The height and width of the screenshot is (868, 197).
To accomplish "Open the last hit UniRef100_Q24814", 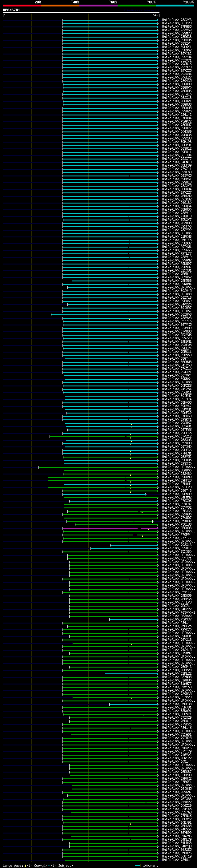I will pos(177,860).
